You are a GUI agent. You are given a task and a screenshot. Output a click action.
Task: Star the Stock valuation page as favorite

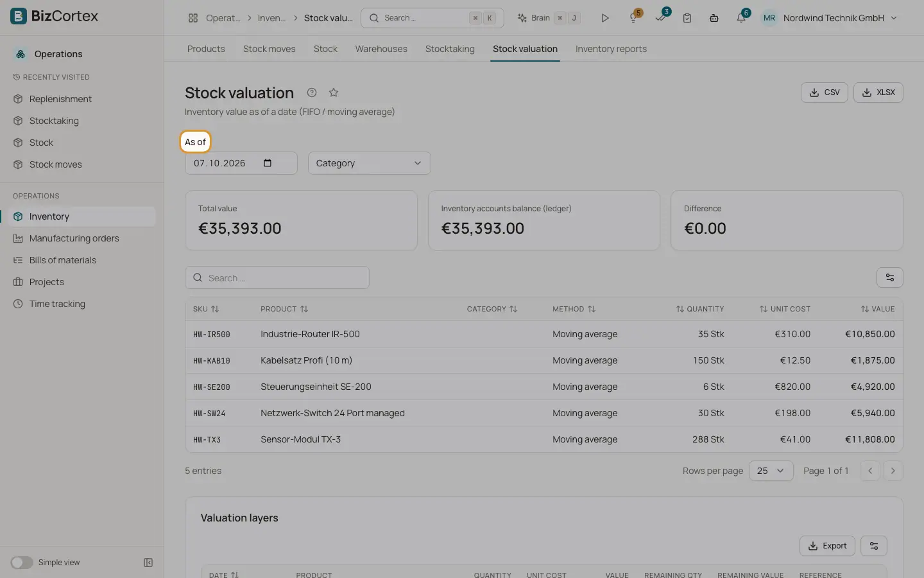click(334, 92)
